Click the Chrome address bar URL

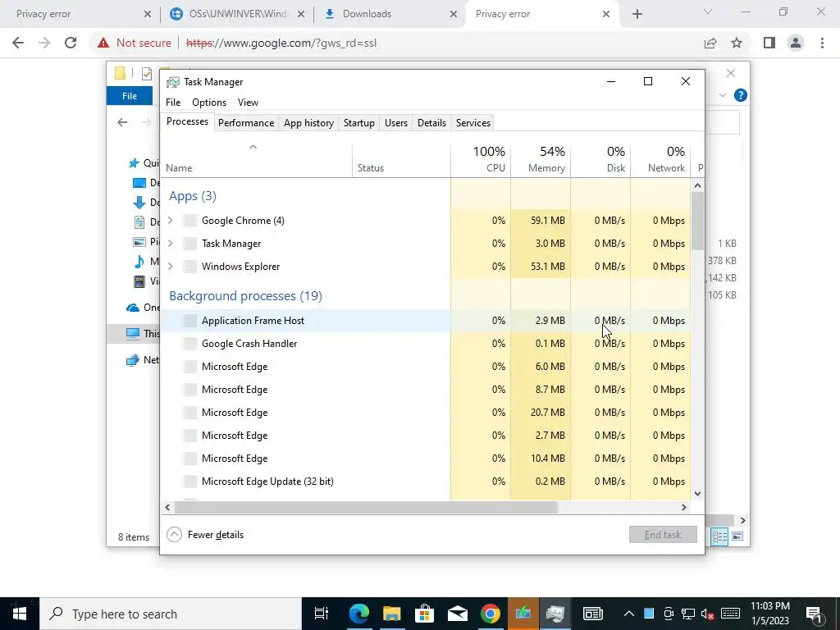[x=281, y=43]
